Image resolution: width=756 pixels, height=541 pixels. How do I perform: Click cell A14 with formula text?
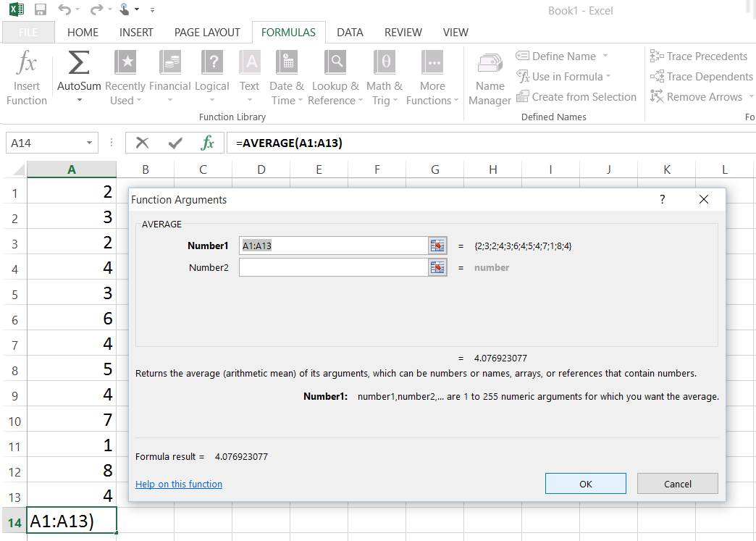click(72, 521)
